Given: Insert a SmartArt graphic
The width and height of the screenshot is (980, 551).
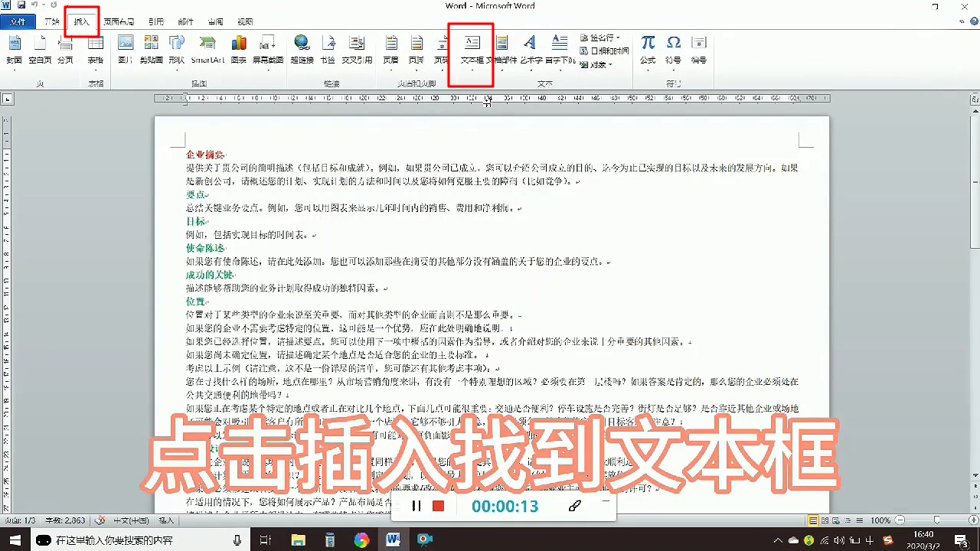Looking at the screenshot, I should [x=207, y=50].
